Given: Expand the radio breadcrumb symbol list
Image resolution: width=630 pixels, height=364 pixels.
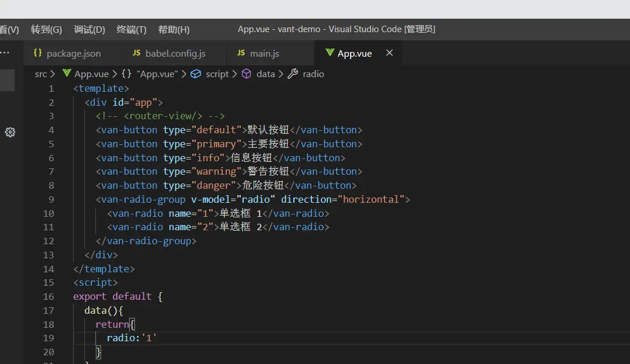Looking at the screenshot, I should tap(313, 74).
